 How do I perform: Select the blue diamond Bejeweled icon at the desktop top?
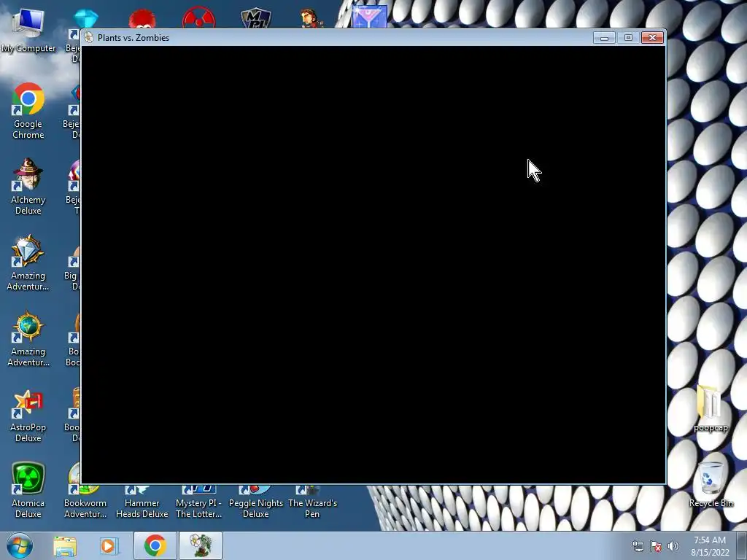(86, 19)
